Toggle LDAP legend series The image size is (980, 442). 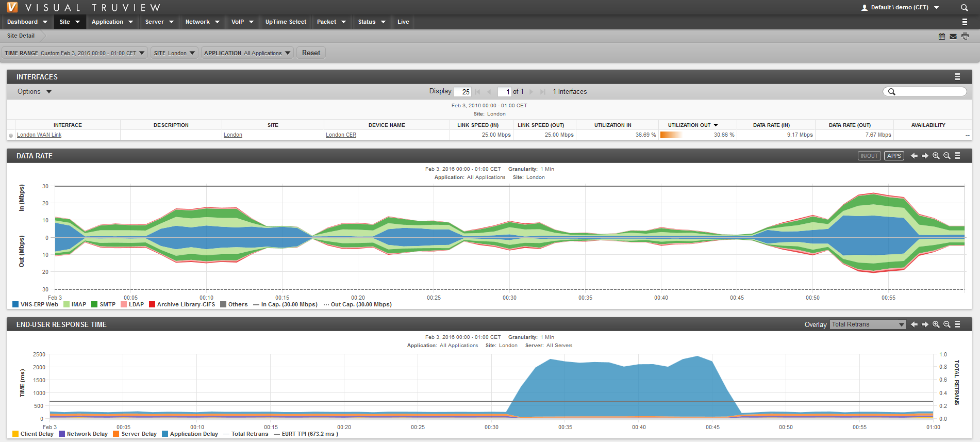point(132,304)
